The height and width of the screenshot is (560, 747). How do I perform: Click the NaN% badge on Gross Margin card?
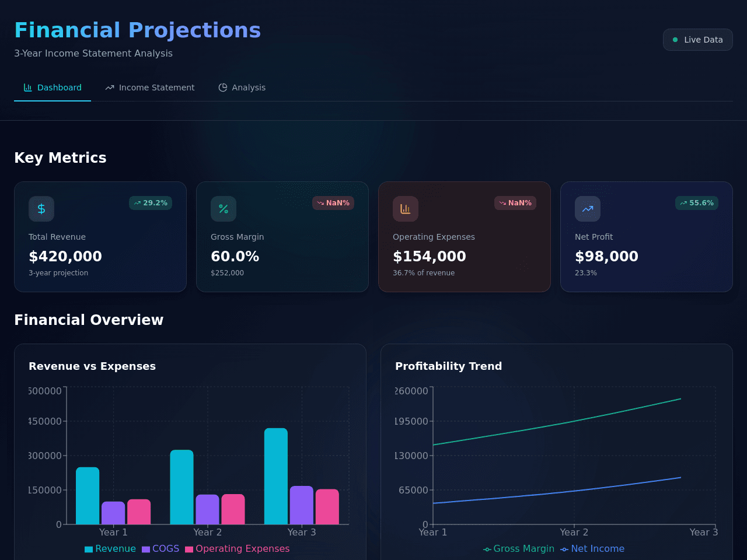click(x=333, y=203)
